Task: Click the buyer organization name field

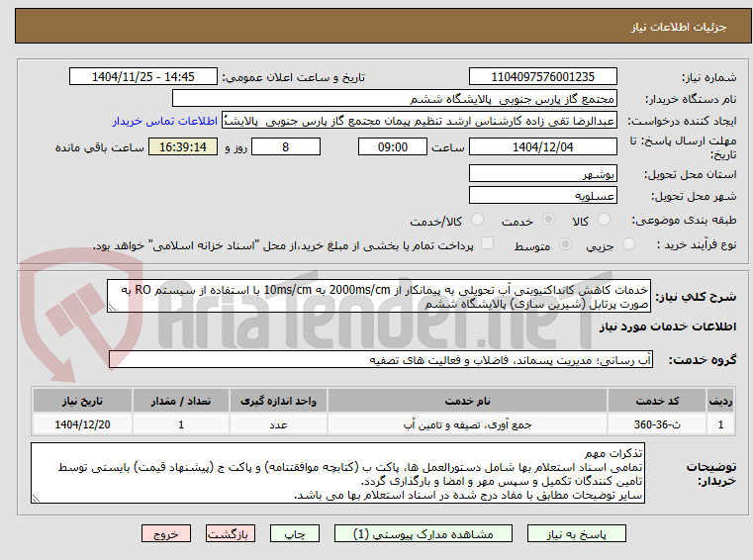Action: [x=394, y=99]
